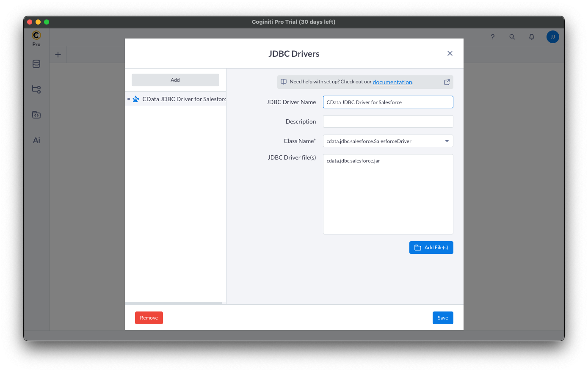
Task: Save the JDBC driver settings
Action: point(442,318)
